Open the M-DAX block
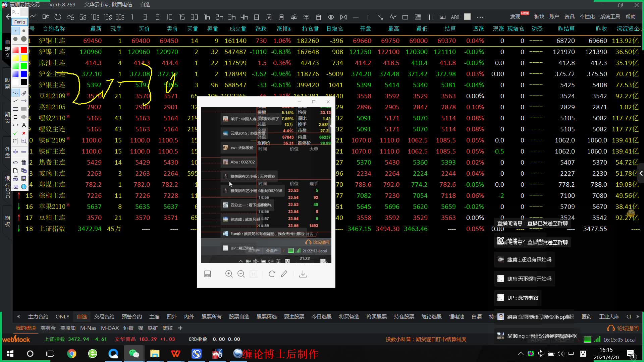644x362 pixels. point(110,328)
